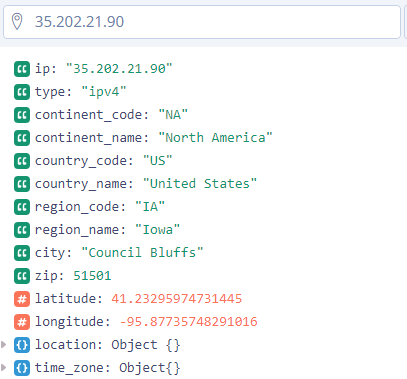Click the zip value 51501
Screen dimensions: 407x379
[x=92, y=276]
